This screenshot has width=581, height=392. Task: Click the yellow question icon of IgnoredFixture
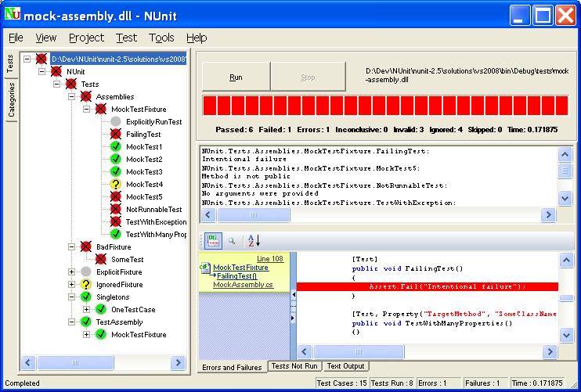point(86,284)
